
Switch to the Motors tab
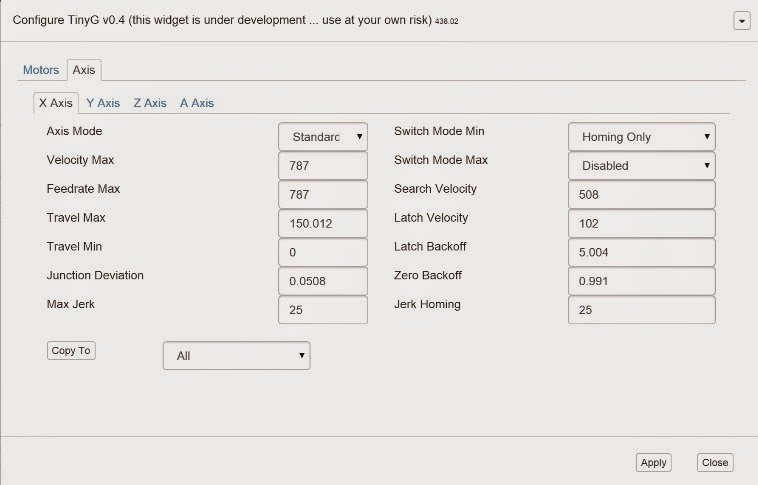pos(41,70)
